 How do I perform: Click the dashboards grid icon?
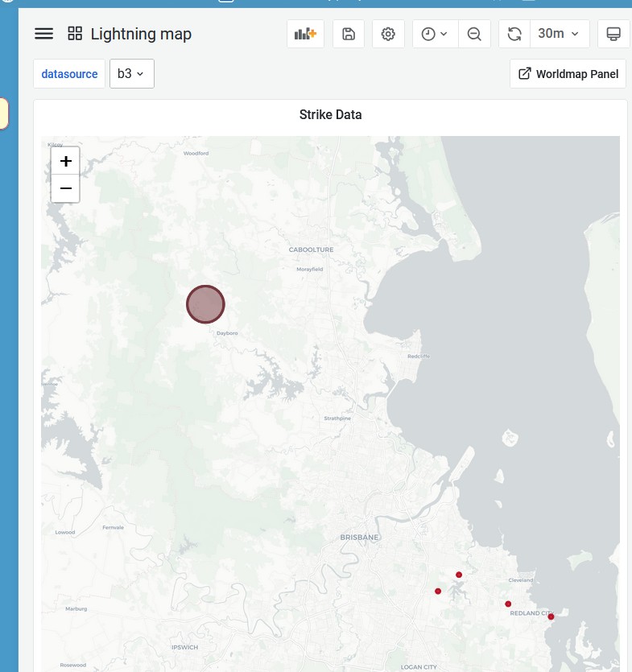[75, 34]
